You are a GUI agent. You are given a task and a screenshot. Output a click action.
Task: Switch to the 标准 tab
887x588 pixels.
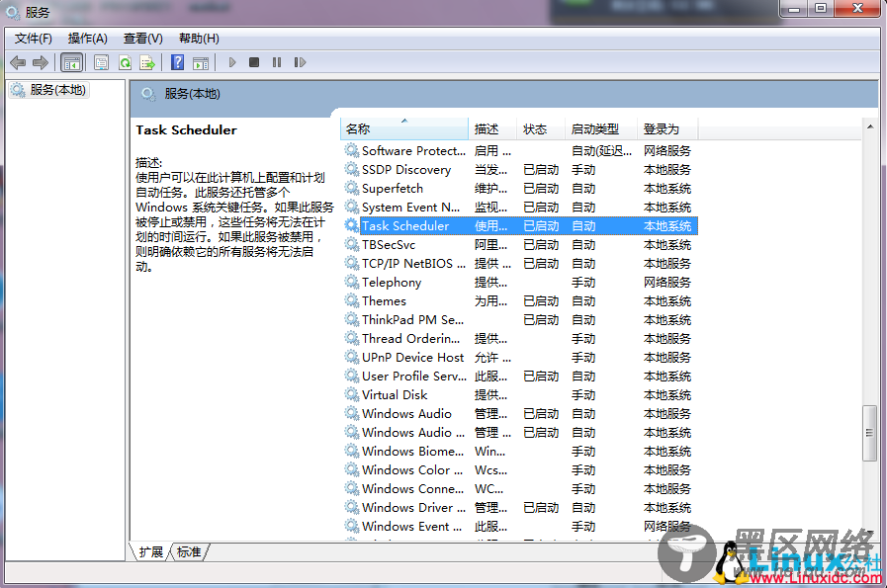pos(189,551)
